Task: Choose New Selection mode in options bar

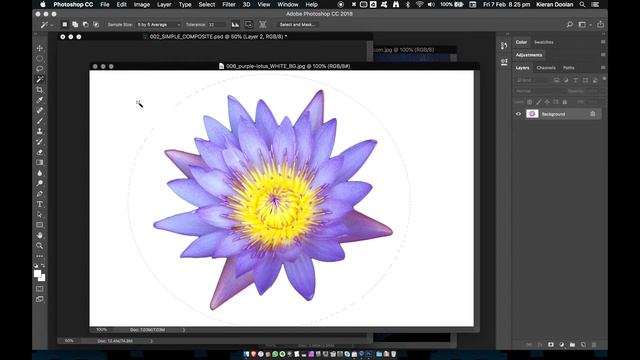Action: 64,24
